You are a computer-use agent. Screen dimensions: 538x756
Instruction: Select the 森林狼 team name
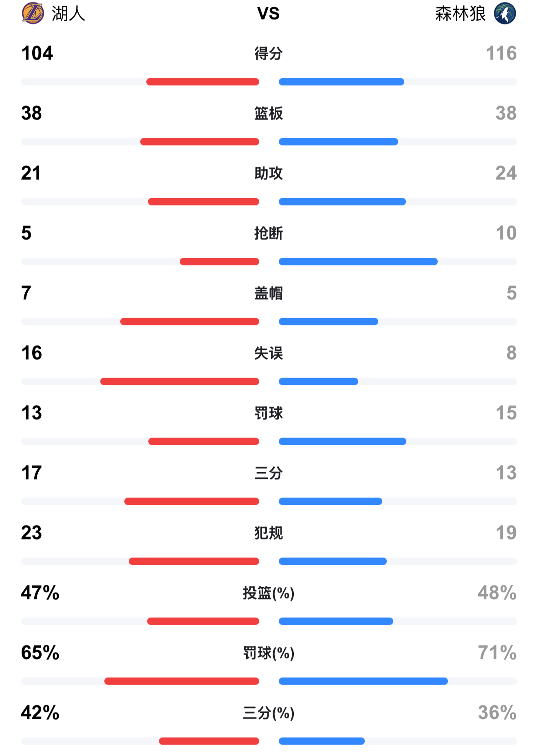[460, 14]
